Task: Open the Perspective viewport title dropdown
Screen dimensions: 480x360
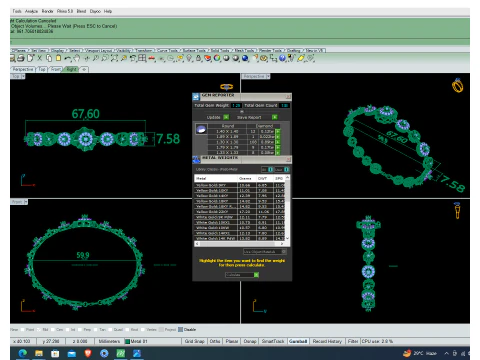Action: click(x=268, y=76)
